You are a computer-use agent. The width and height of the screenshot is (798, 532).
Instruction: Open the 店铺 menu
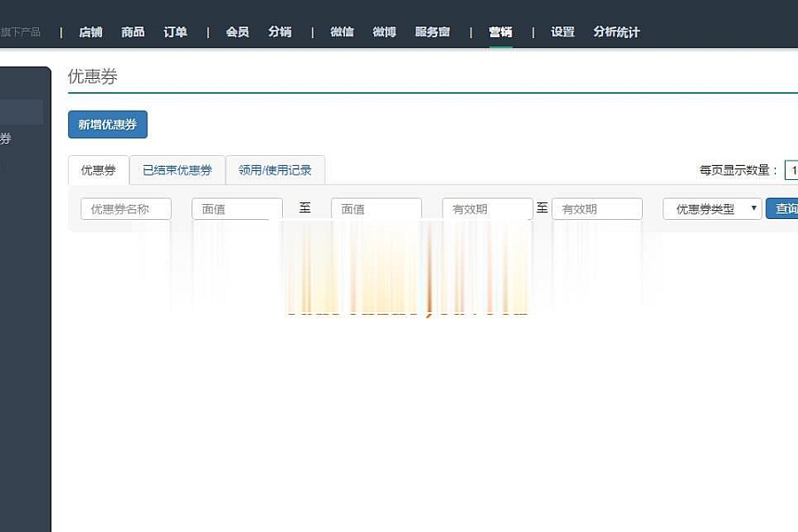click(x=90, y=32)
